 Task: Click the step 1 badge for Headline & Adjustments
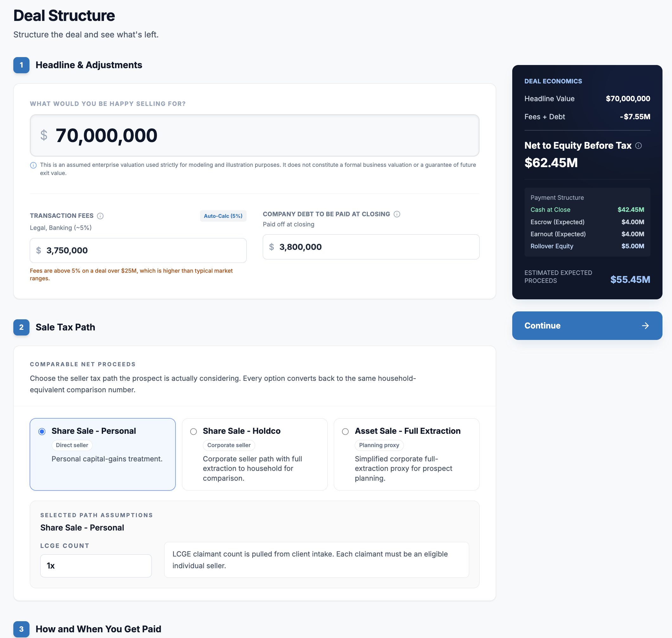pyautogui.click(x=21, y=65)
